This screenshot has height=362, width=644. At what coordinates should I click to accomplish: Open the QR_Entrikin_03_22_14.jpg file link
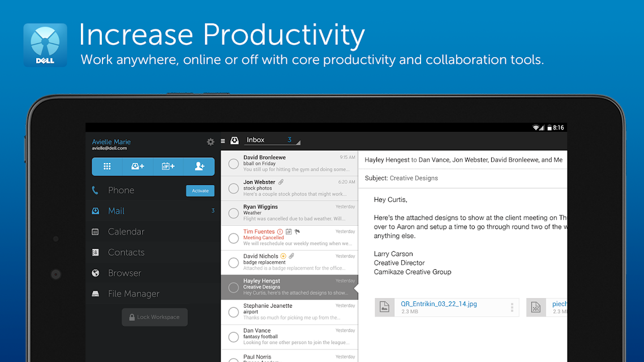[x=439, y=304]
